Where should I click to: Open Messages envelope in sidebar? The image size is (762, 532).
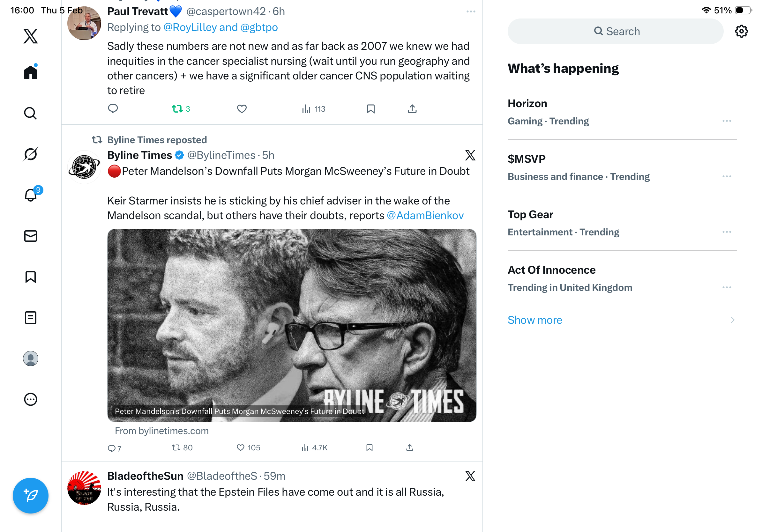coord(31,236)
